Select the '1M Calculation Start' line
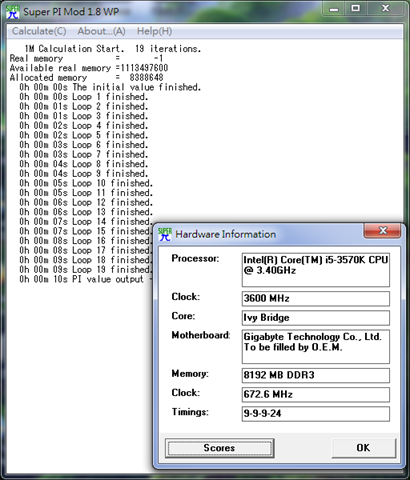The width and height of the screenshot is (410, 480). coord(113,49)
